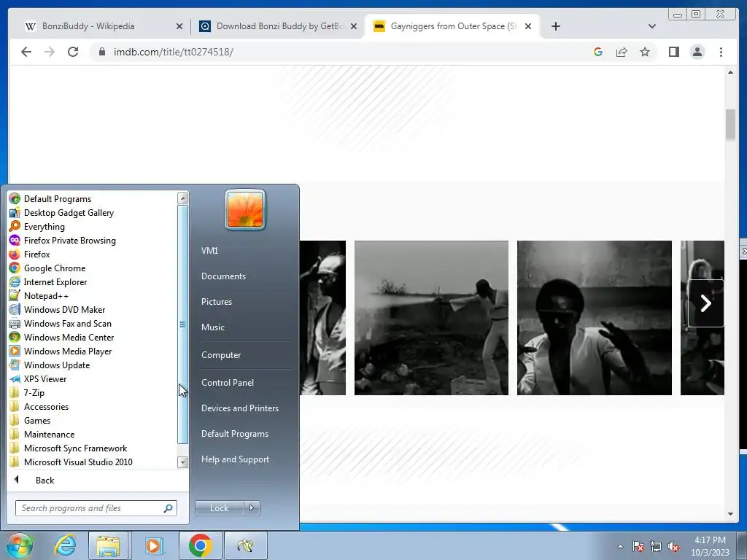747x560 pixels.
Task: Open File Explorer from the taskbar
Action: pos(108,545)
